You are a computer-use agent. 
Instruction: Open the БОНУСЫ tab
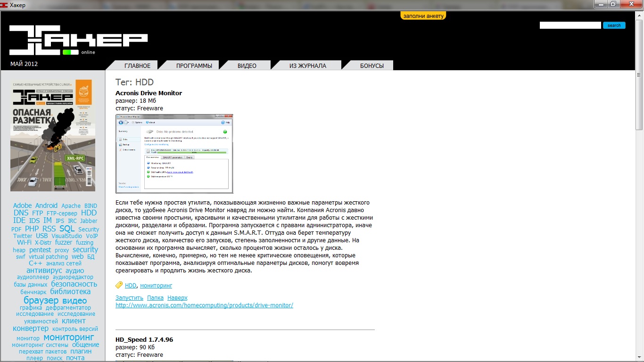[372, 66]
